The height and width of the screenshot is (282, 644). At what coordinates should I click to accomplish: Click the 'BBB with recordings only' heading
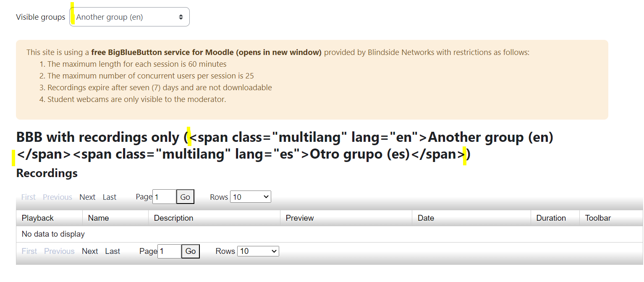tap(285, 146)
